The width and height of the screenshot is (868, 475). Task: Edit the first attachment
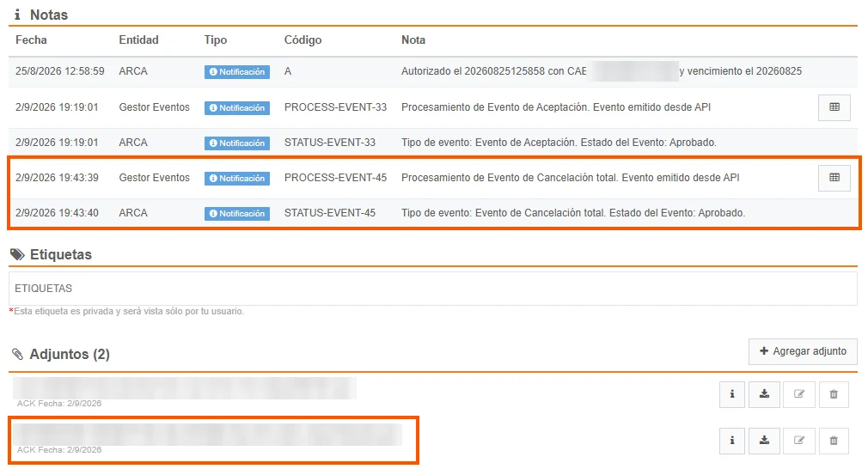tap(798, 394)
